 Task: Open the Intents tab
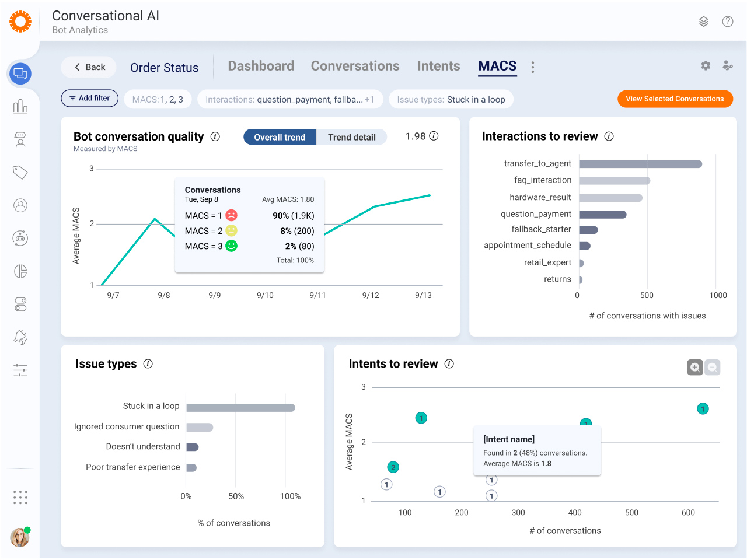point(438,66)
